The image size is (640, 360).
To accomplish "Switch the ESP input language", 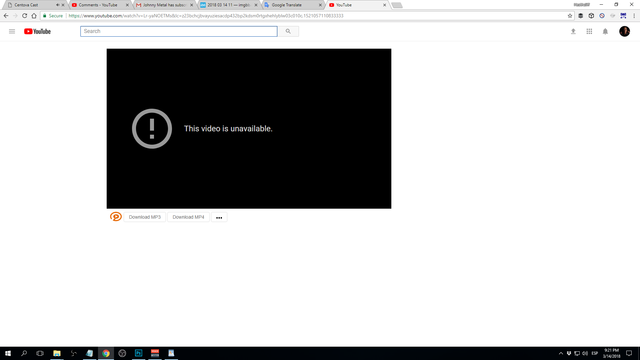I will (595, 353).
